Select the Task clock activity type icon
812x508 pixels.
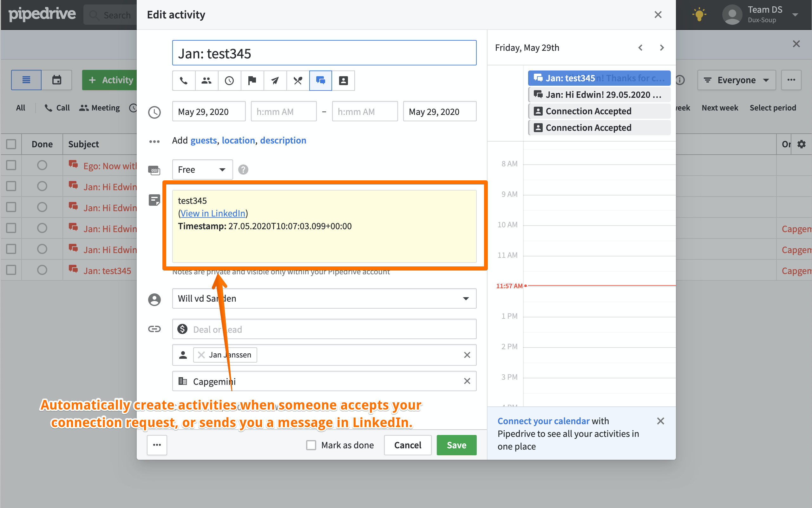pyautogui.click(x=229, y=81)
